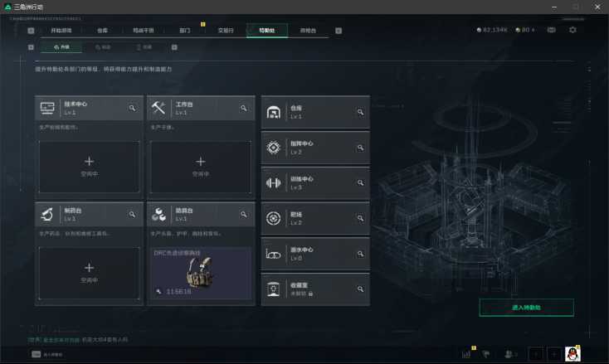Image resolution: width=609 pixels, height=364 pixels.
Task: Click the Technology Center monitor icon
Action: (47, 108)
